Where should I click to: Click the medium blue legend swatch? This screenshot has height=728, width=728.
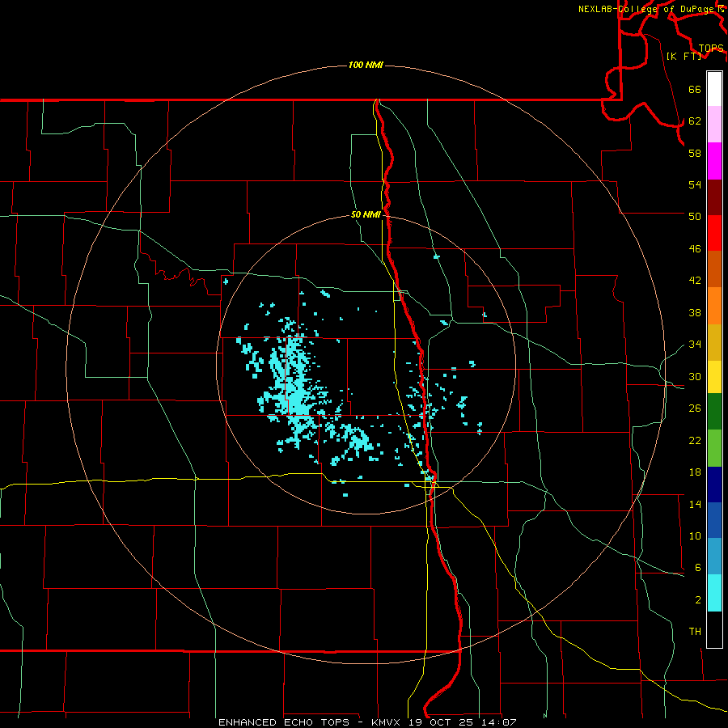click(x=714, y=520)
